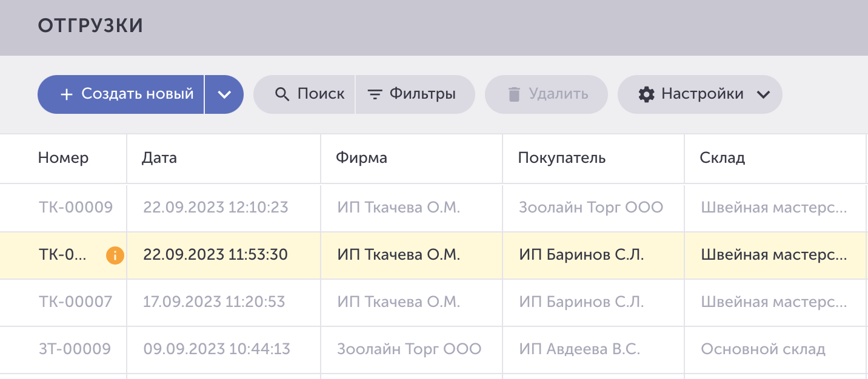
Task: Expand the Создать новый dropdown arrow
Action: 224,94
